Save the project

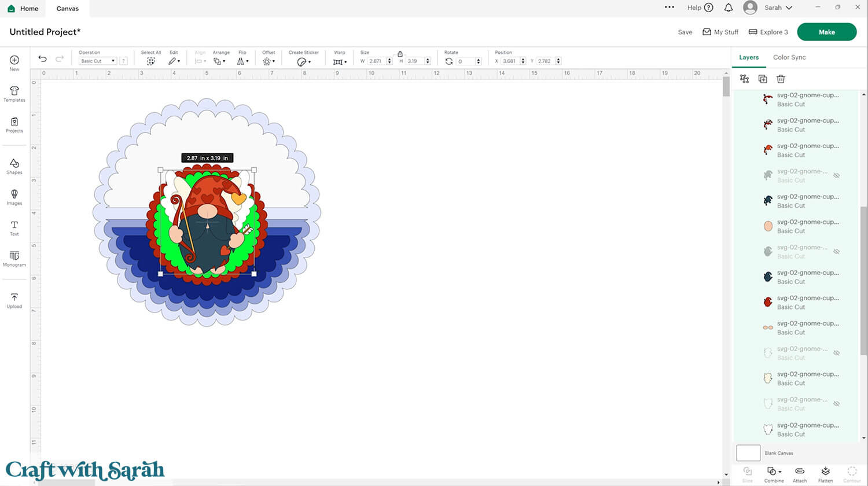click(x=685, y=32)
